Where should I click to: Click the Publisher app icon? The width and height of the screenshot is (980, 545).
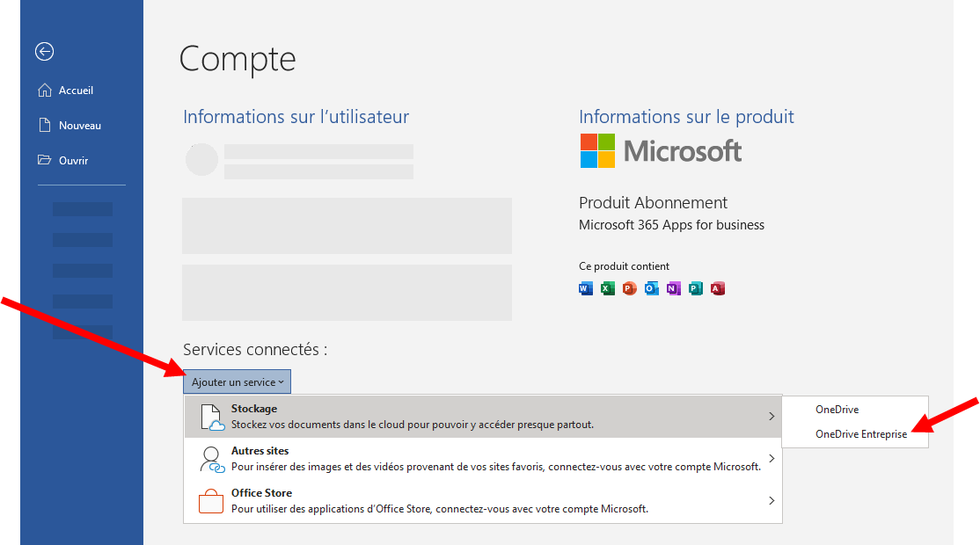tap(696, 288)
